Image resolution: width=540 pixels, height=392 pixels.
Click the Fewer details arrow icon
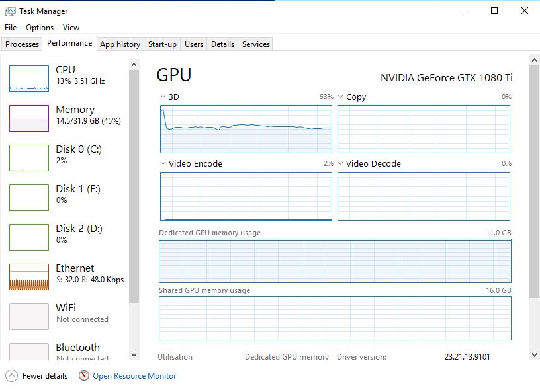click(x=11, y=376)
